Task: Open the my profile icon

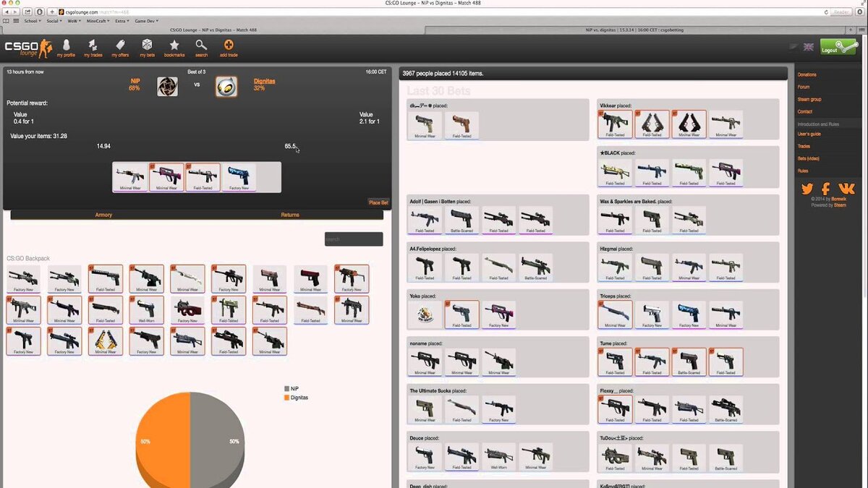Action: 66,45
